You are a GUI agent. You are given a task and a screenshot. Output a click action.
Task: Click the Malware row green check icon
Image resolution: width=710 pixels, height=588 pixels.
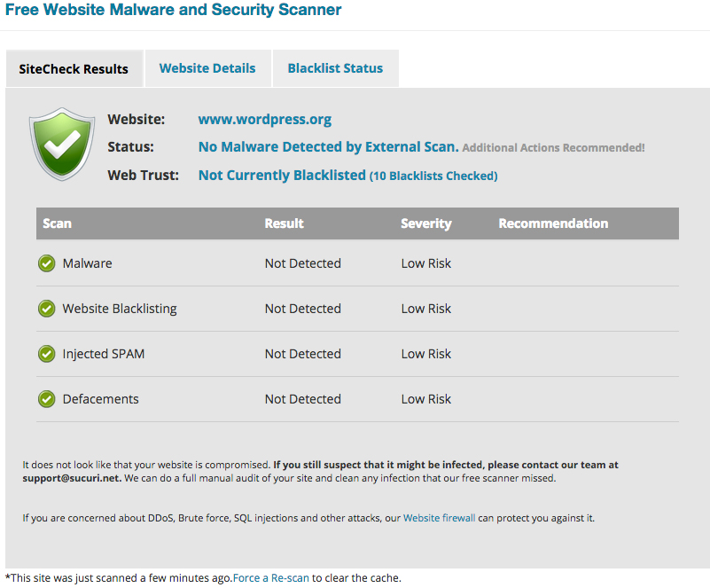[47, 263]
